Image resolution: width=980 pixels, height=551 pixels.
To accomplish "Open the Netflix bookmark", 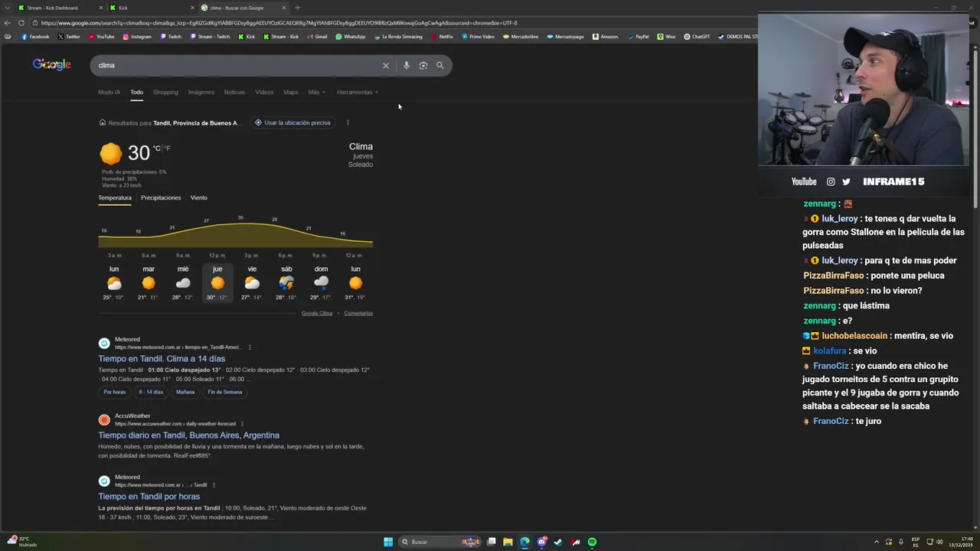I will click(443, 37).
